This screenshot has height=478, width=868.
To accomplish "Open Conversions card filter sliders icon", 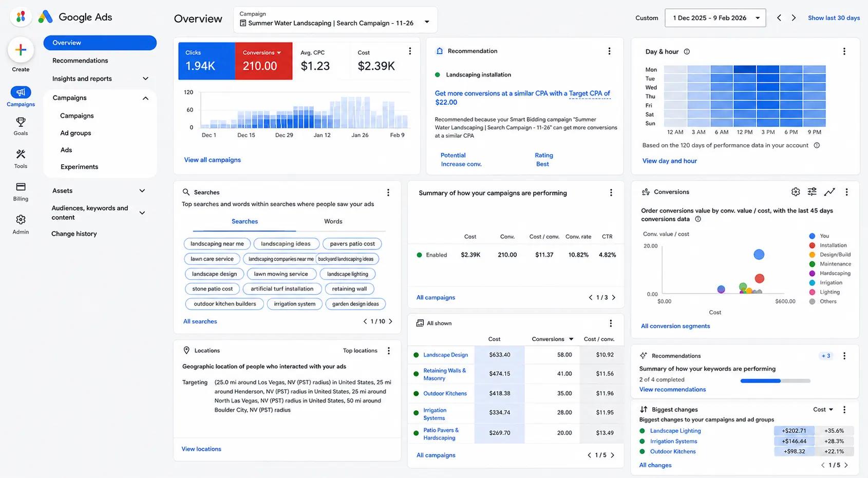I will pos(812,192).
